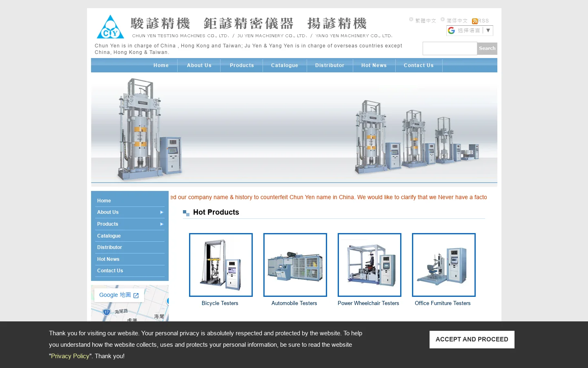
Task: Open the Power Wheelchair Testers product thumbnail
Action: click(x=370, y=265)
